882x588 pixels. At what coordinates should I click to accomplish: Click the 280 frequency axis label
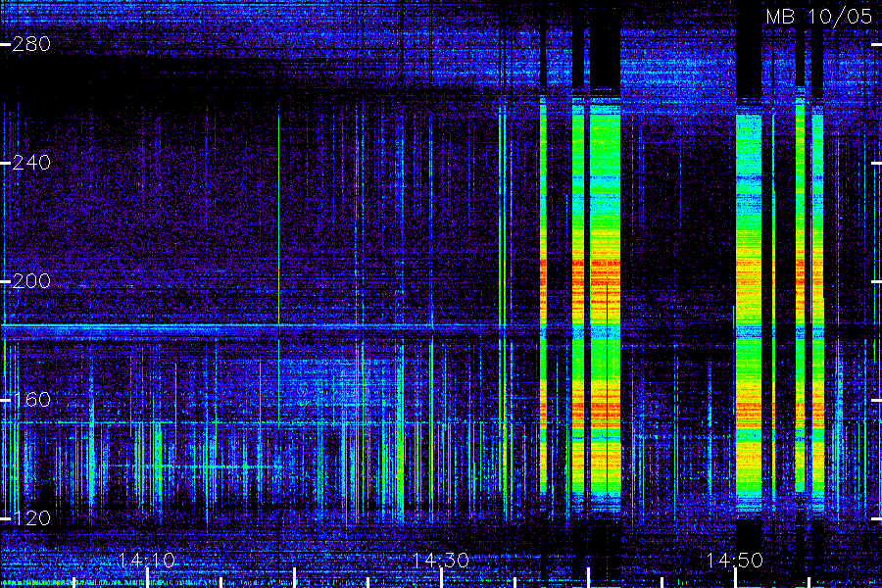31,44
